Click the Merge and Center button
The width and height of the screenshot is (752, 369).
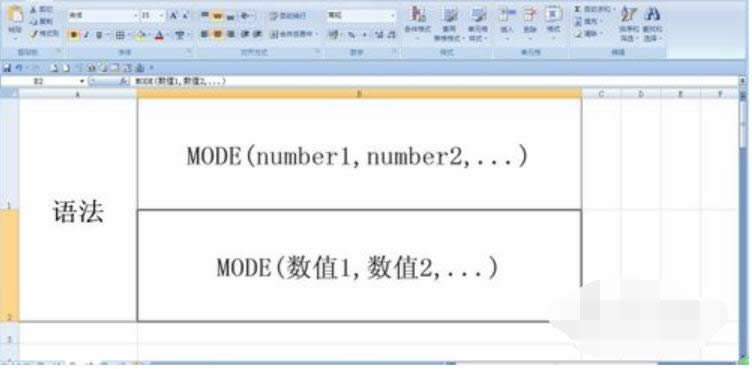coord(294,34)
